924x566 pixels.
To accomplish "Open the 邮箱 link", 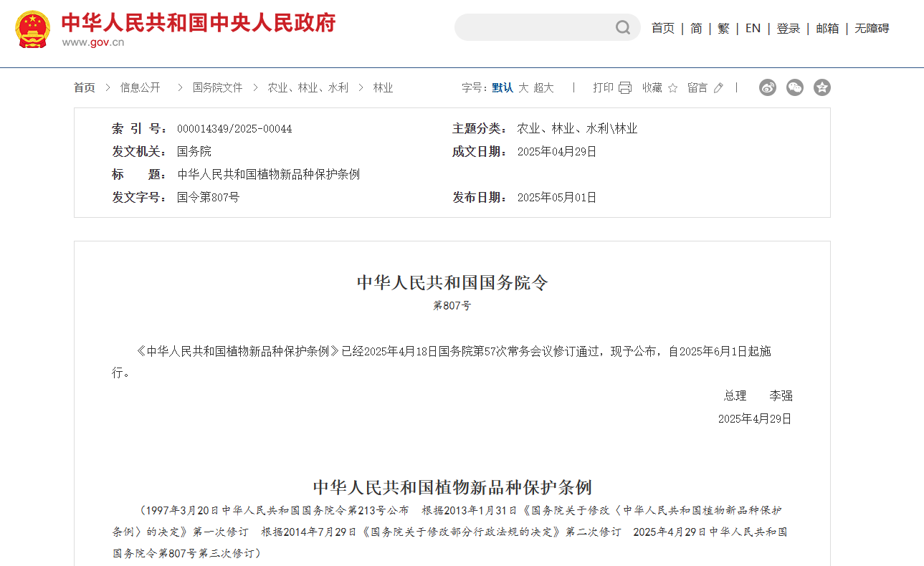I will pyautogui.click(x=827, y=28).
